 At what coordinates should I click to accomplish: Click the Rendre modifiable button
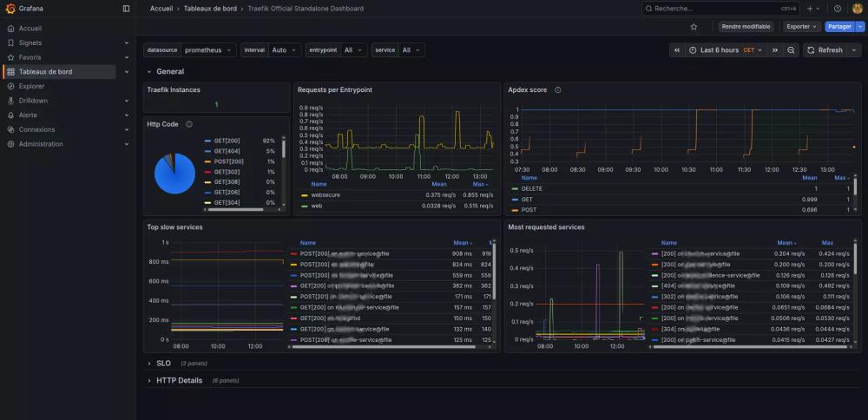click(746, 27)
